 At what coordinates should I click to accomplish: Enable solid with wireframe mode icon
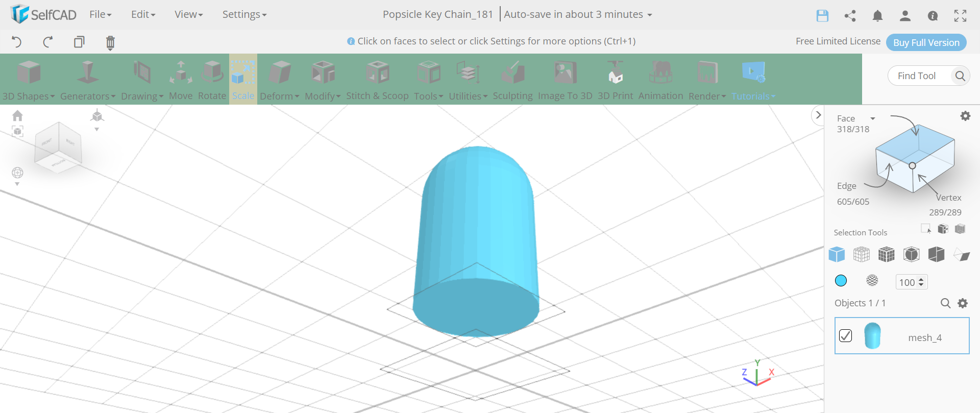click(886, 254)
